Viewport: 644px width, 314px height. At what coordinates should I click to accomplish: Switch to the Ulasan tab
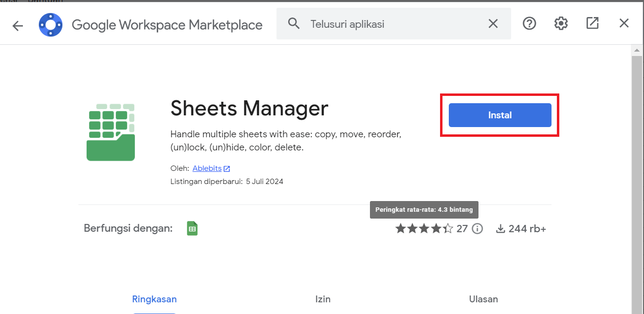coord(483,299)
